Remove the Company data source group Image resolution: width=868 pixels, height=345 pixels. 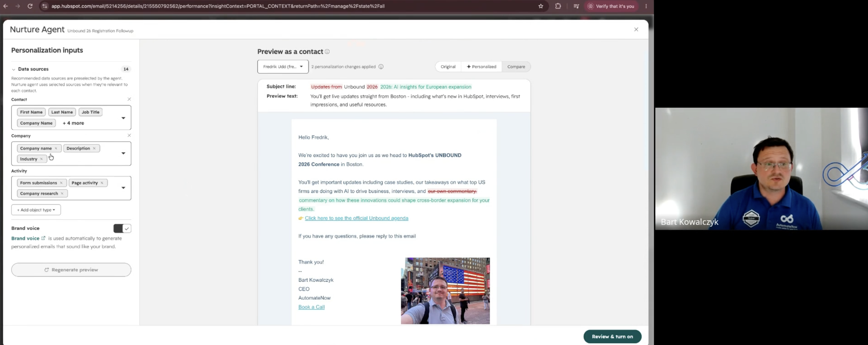[129, 136]
